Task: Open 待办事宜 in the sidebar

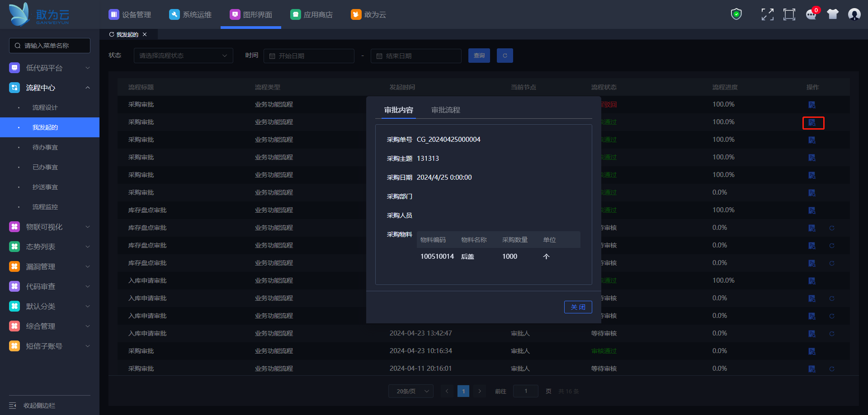Action: [45, 147]
